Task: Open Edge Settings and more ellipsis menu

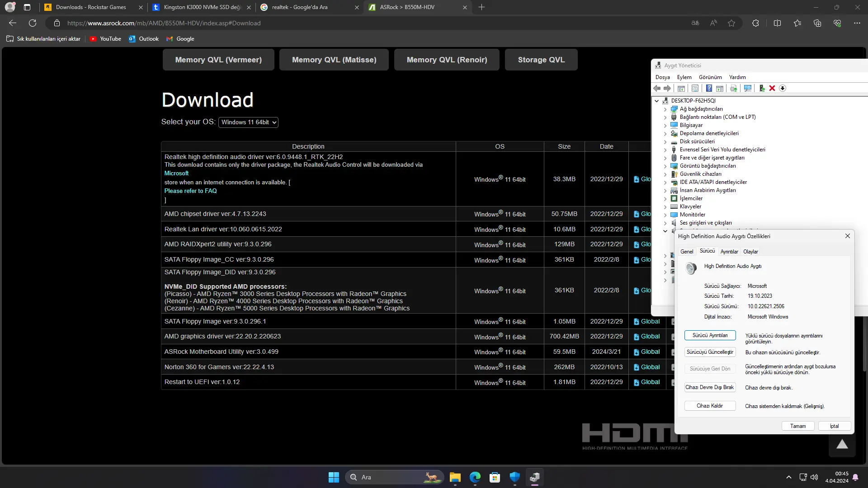Action: pyautogui.click(x=857, y=23)
